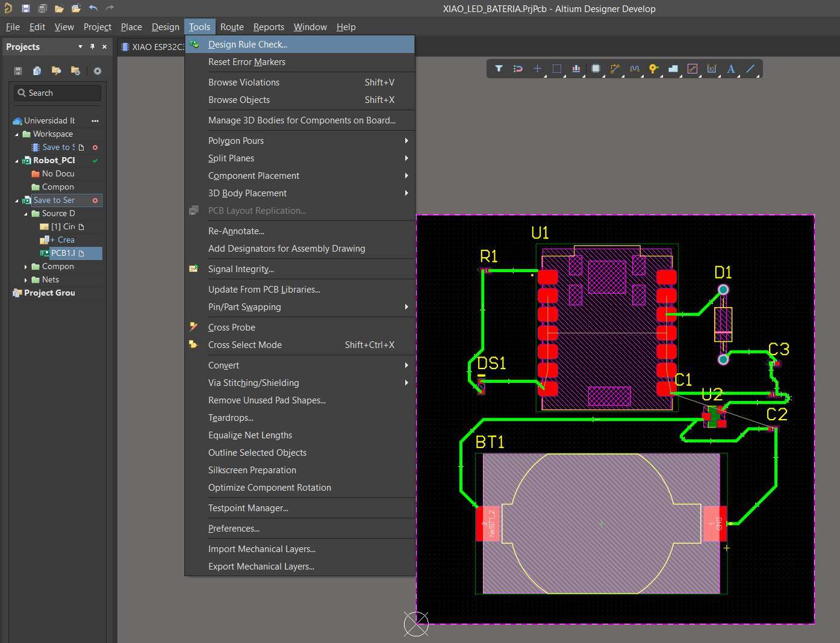
Task: Expand the Nets folder in tree
Action: [x=26, y=280]
